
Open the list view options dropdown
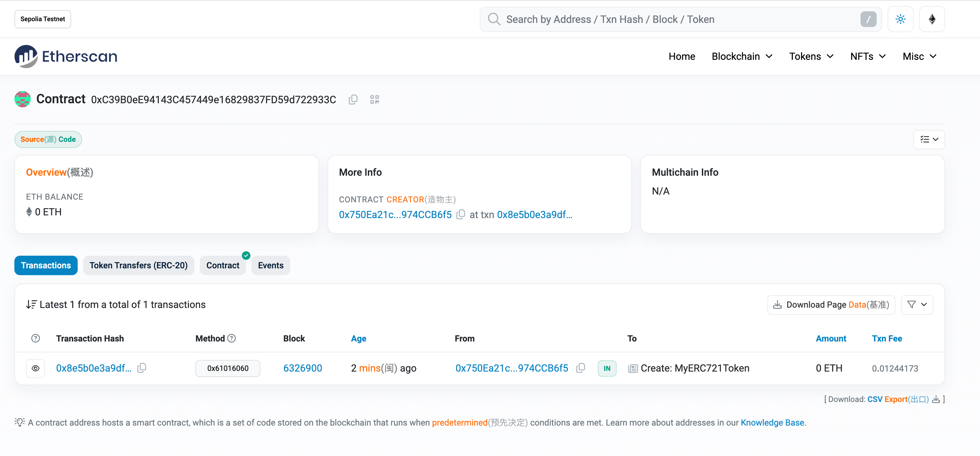[x=929, y=139]
